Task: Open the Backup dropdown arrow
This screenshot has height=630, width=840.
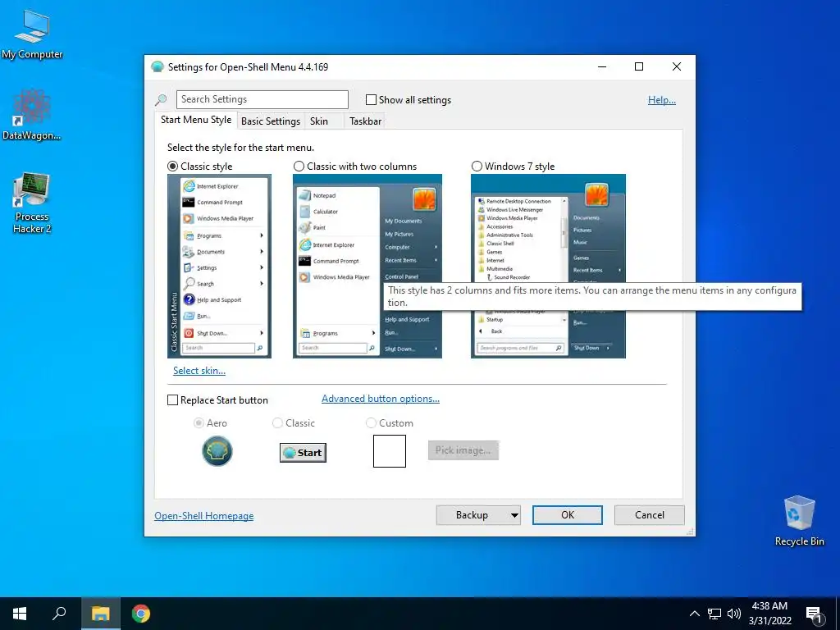Action: [x=514, y=515]
